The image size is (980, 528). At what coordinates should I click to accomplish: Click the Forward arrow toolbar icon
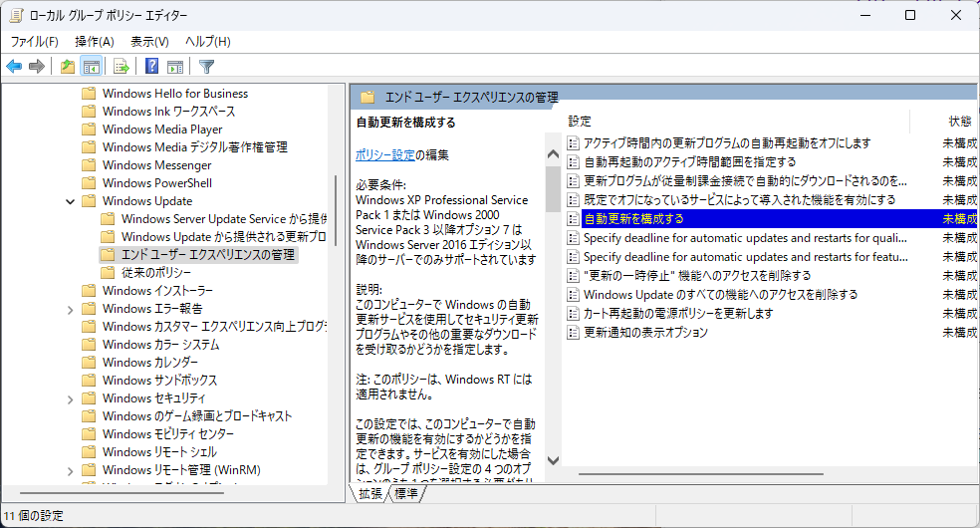click(x=37, y=66)
